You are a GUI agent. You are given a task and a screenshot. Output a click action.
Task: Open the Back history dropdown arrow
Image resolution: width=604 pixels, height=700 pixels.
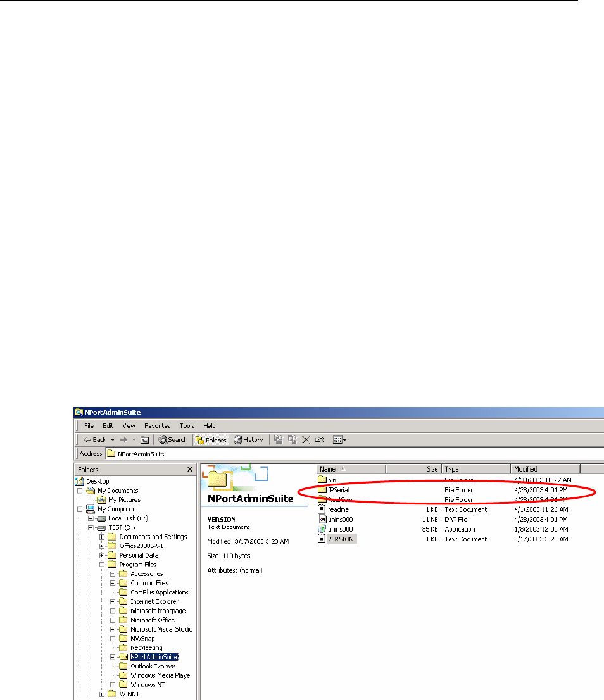113,440
